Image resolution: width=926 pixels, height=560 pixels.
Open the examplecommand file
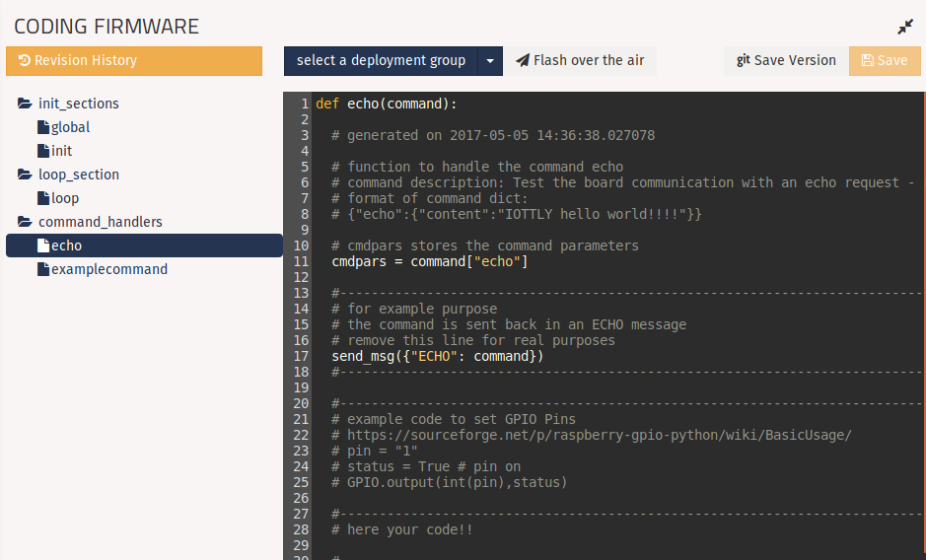point(108,269)
